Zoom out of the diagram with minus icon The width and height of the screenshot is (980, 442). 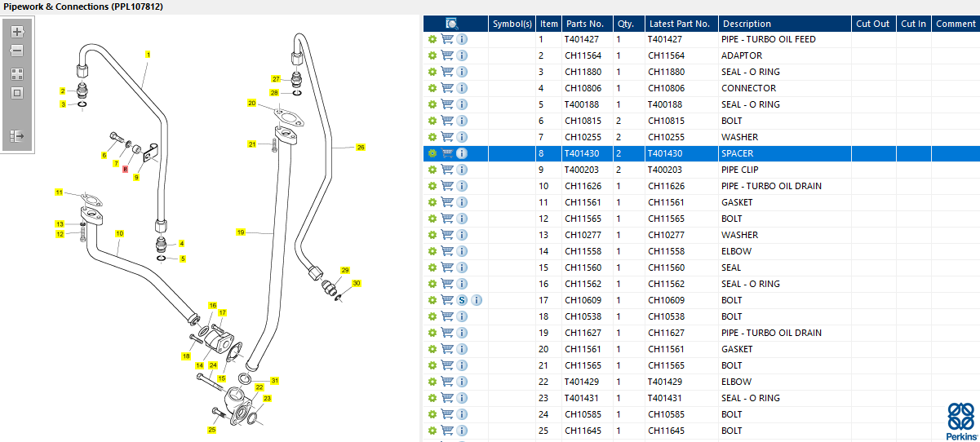click(17, 51)
